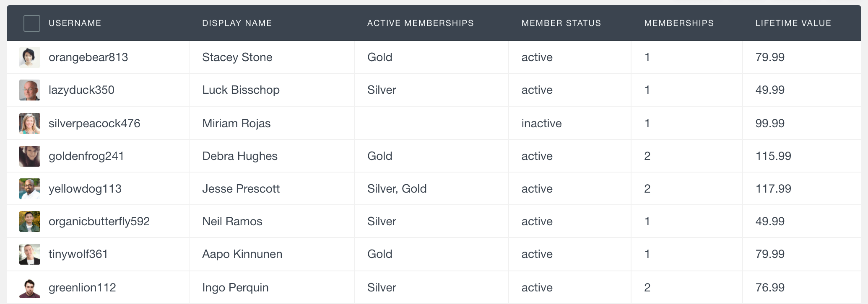Open the silverpeacock476 member profile link
Screen dimensions: 868x304
pyautogui.click(x=94, y=124)
